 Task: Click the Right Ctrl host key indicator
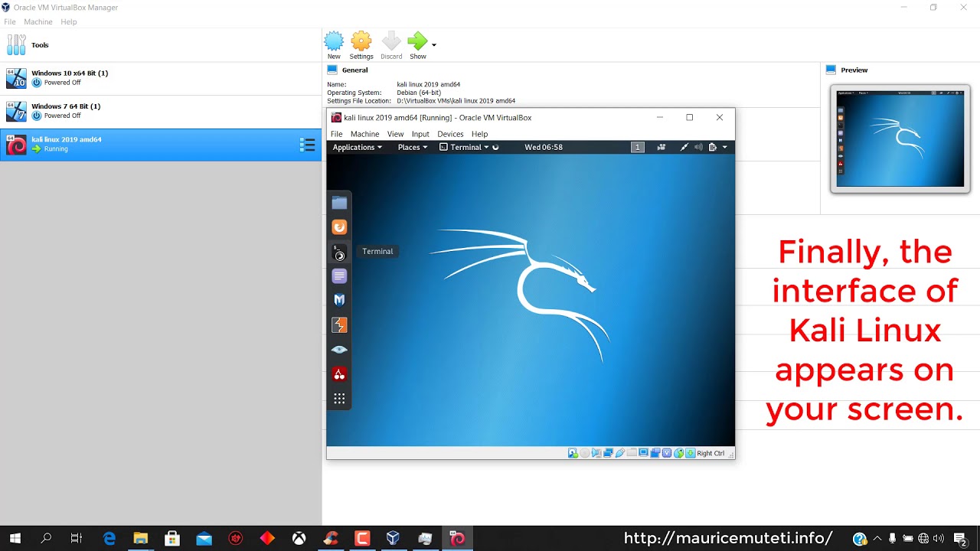[710, 453]
